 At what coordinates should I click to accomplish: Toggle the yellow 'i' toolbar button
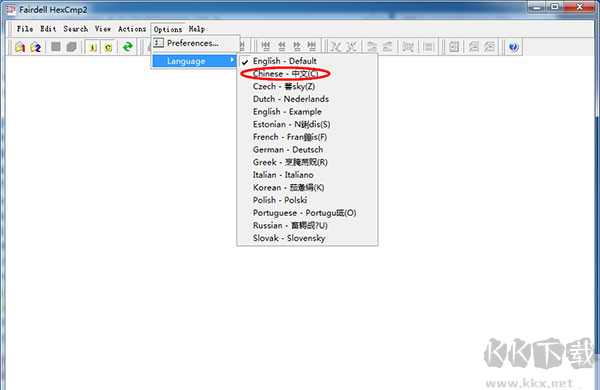tap(93, 47)
